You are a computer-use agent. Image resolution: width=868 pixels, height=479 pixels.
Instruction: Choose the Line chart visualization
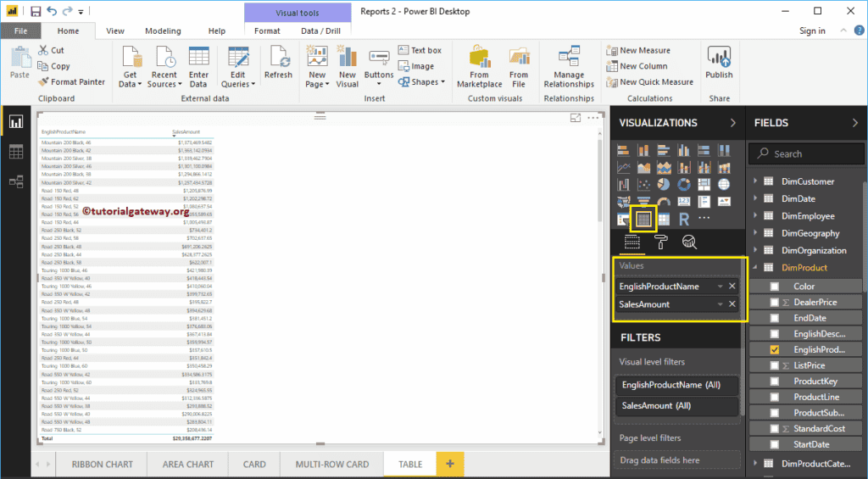tap(623, 167)
